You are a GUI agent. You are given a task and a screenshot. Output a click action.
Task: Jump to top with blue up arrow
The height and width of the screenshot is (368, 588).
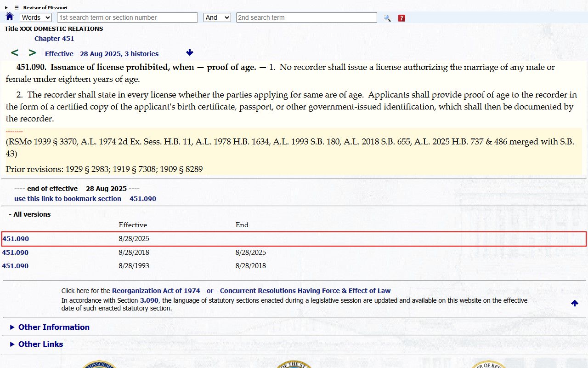tap(575, 303)
